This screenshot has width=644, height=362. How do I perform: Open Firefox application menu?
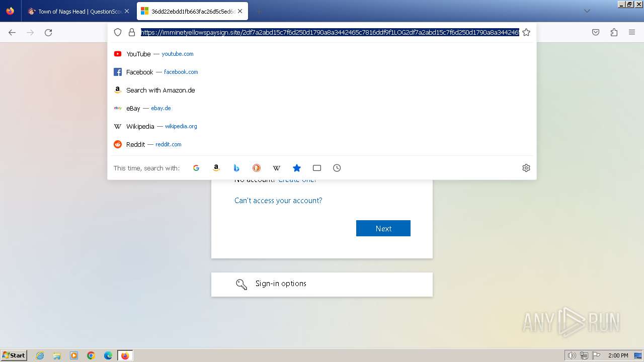pyautogui.click(x=632, y=32)
